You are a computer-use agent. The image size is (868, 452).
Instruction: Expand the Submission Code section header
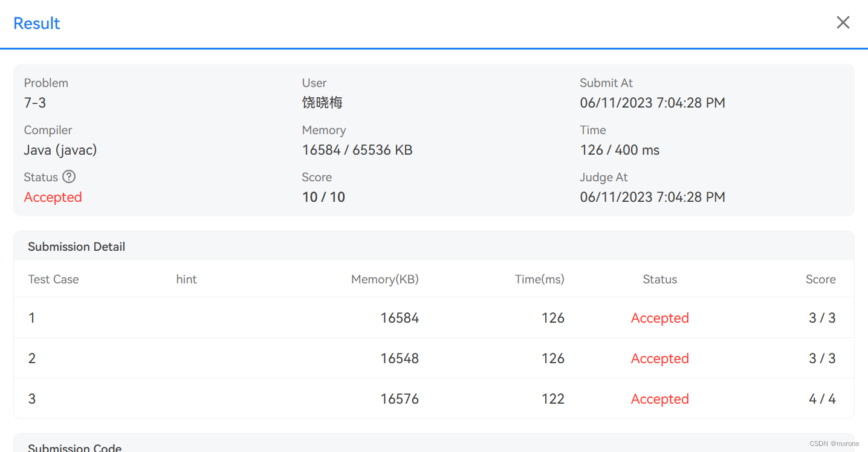74,447
